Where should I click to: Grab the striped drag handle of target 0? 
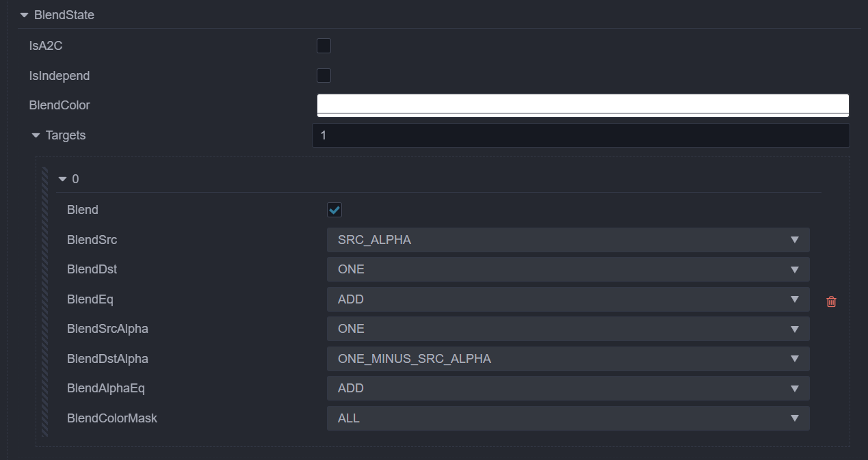pos(45,301)
